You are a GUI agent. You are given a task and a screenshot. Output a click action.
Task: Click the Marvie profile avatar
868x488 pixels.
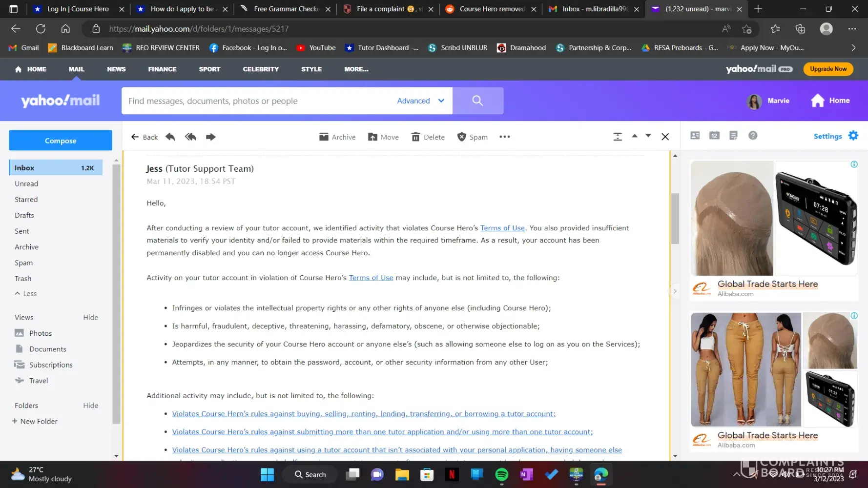tap(754, 101)
